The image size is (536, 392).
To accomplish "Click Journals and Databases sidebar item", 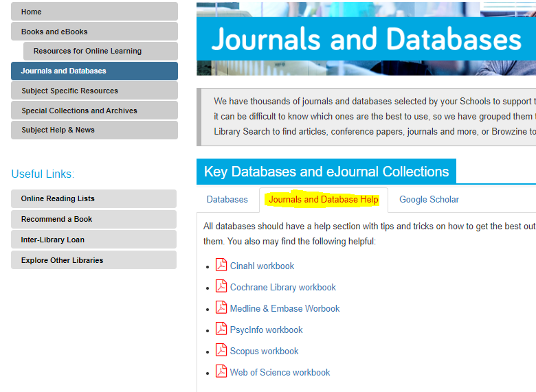I will 94,71.
